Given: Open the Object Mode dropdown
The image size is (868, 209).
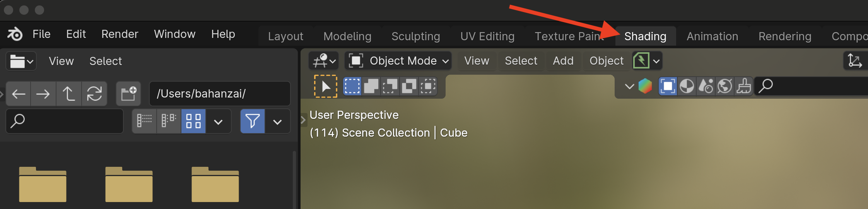Looking at the screenshot, I should 398,61.
